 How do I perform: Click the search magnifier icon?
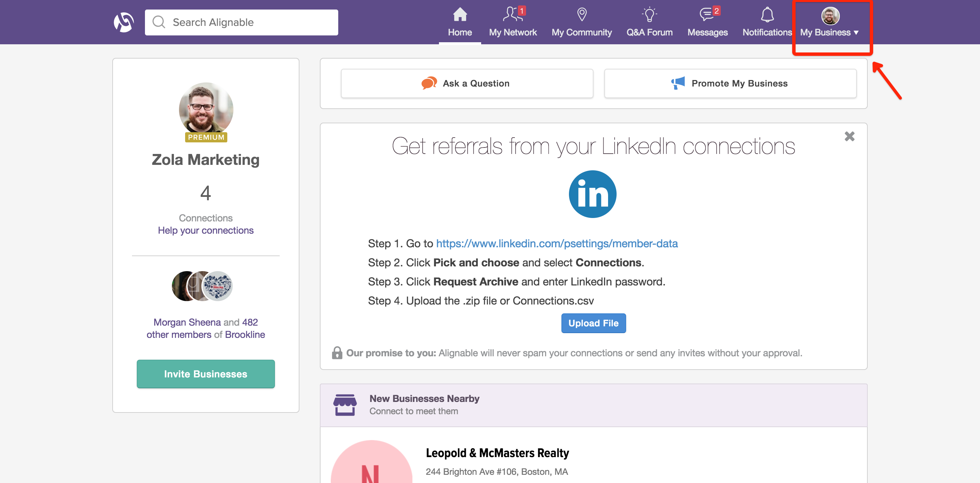pos(159,22)
